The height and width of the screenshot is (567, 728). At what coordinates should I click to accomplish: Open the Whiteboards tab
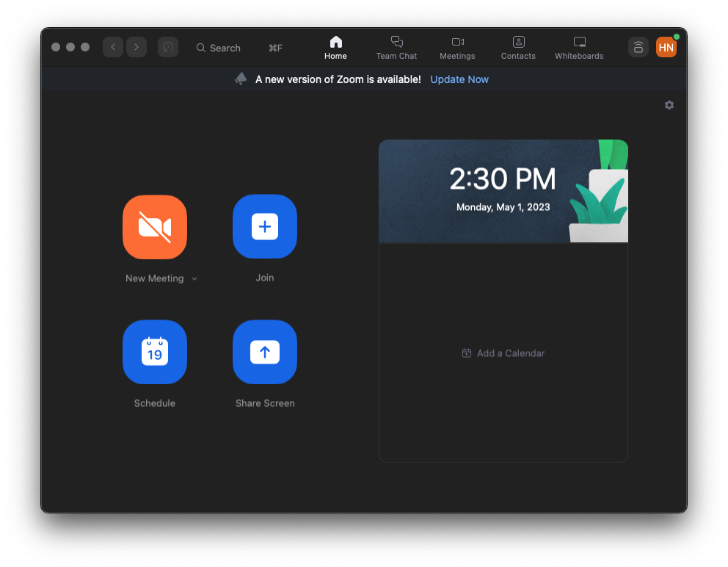point(579,48)
